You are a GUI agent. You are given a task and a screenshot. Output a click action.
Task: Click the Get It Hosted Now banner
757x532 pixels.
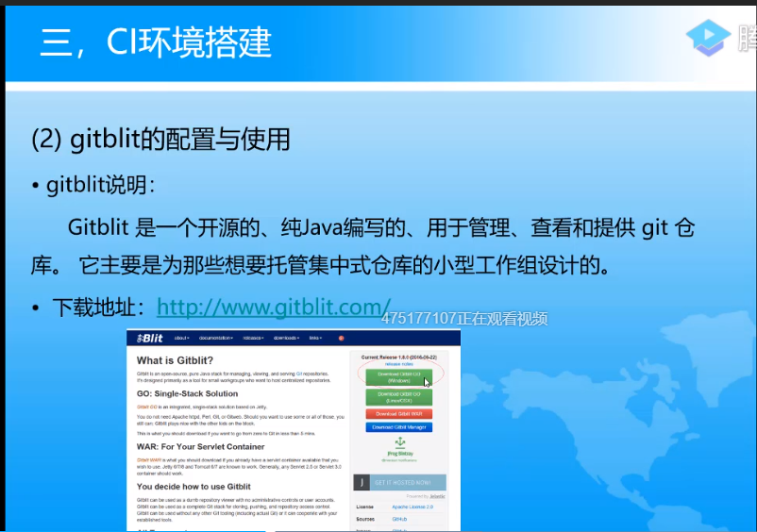(x=400, y=482)
